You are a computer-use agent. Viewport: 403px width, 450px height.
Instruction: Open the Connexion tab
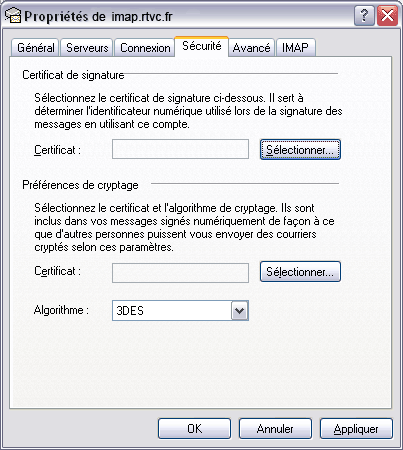point(145,48)
